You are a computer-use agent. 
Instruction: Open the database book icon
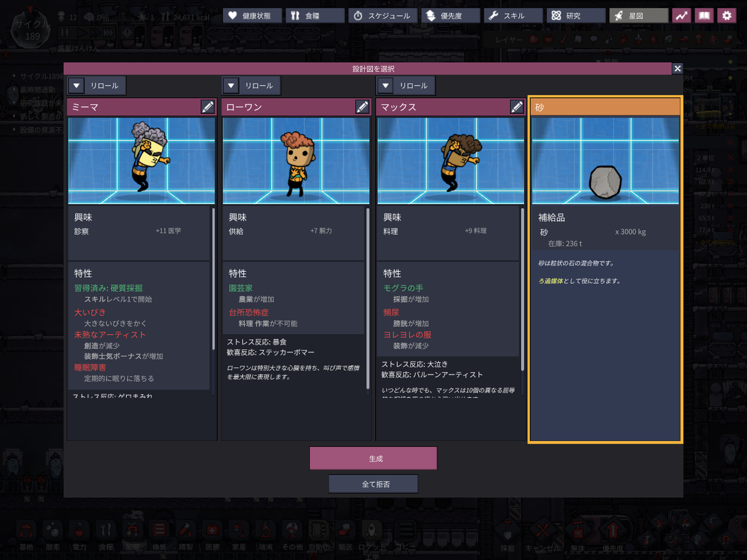(704, 16)
